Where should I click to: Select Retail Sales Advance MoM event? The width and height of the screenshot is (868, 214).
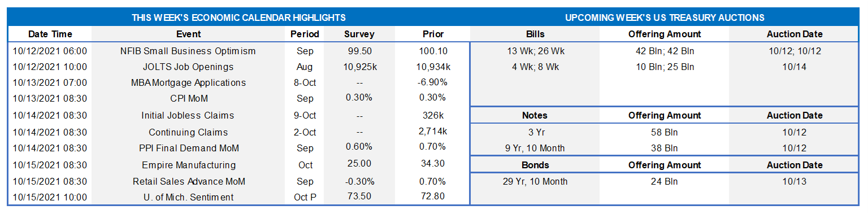(x=188, y=182)
